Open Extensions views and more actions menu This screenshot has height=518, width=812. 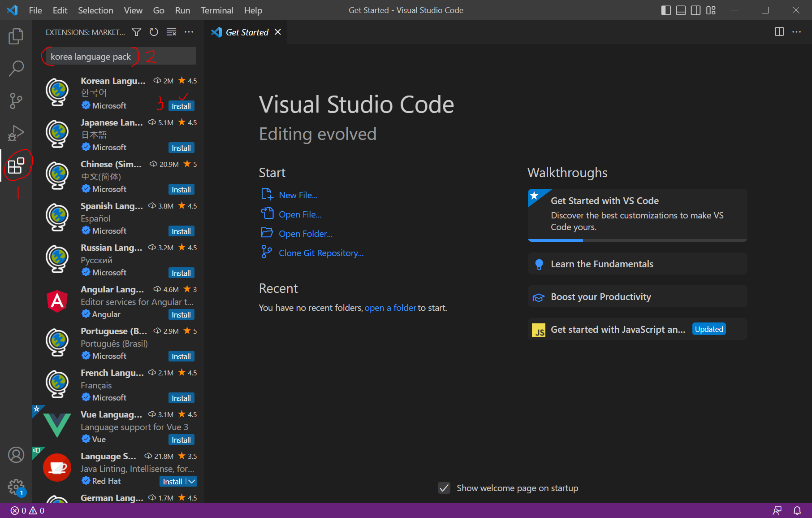point(189,32)
